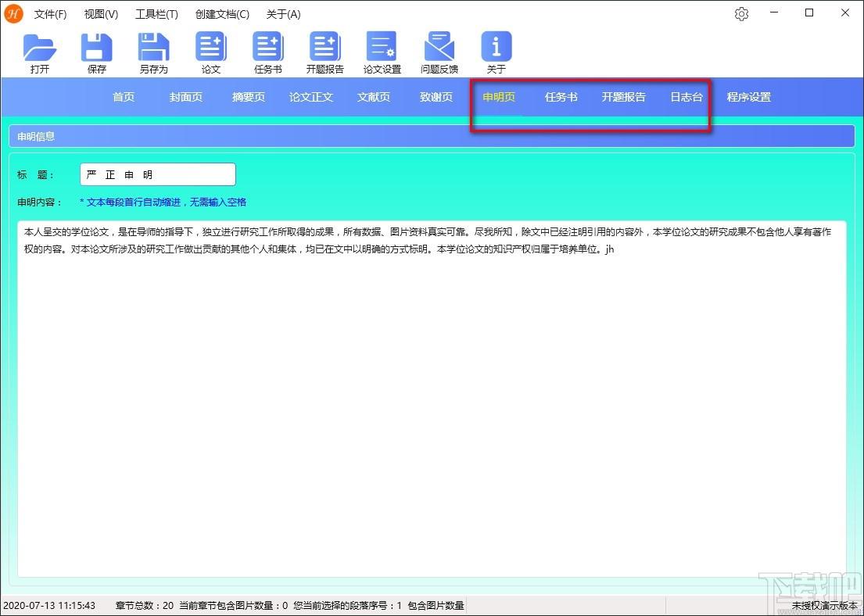Switch to the 文献页 tab

coord(374,97)
